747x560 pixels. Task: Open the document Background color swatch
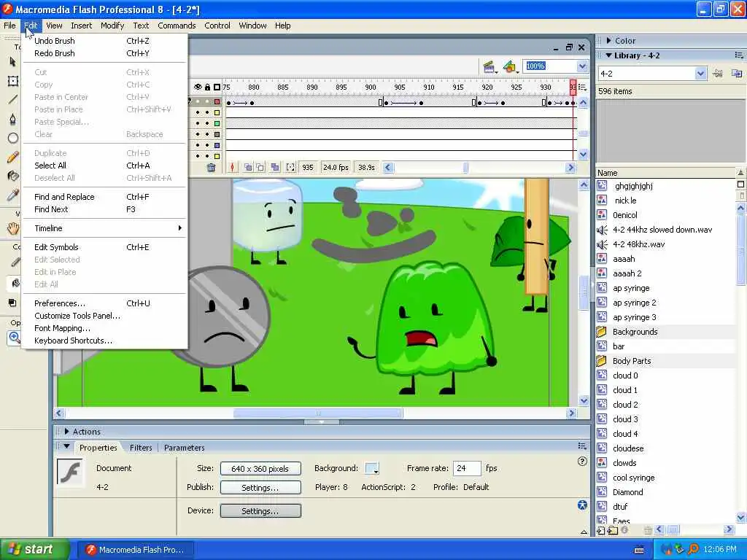(371, 468)
